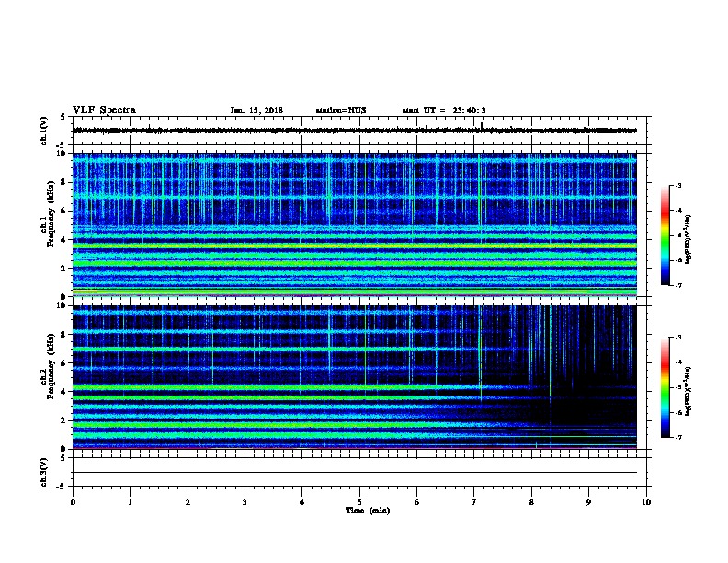Click the '-7' label on ch.1 colorbar
The height and width of the screenshot is (563, 728).
click(677, 285)
